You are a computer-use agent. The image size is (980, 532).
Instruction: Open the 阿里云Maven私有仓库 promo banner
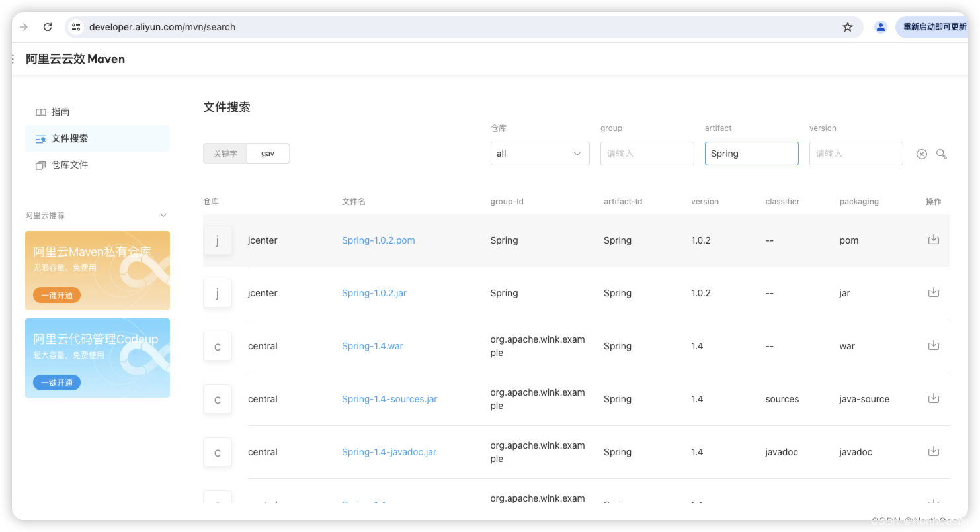(x=97, y=271)
